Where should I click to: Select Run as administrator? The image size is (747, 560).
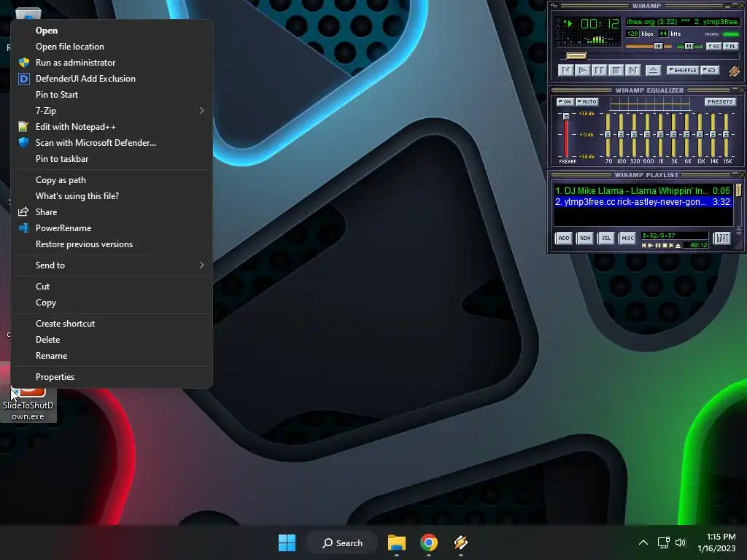[x=112, y=63]
